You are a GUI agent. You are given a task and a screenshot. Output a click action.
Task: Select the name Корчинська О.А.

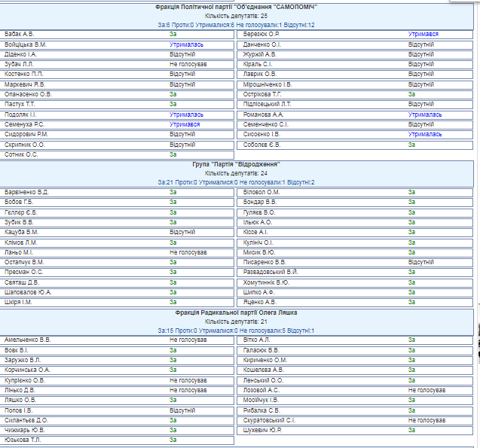pyautogui.click(x=27, y=370)
